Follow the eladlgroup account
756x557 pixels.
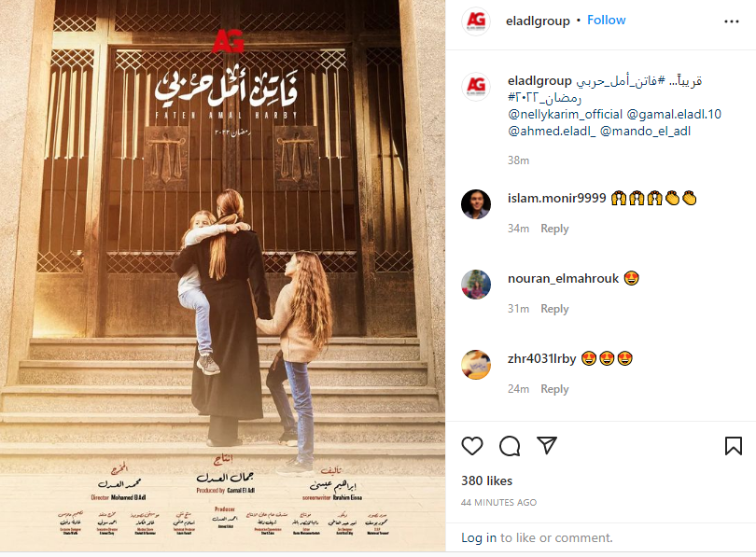click(606, 21)
